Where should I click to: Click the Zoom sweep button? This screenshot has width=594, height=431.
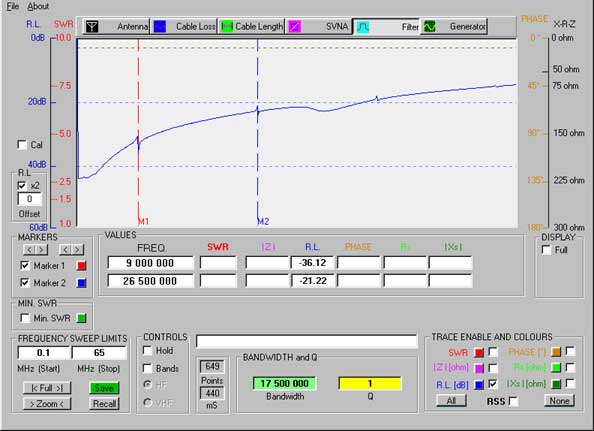[x=47, y=404]
